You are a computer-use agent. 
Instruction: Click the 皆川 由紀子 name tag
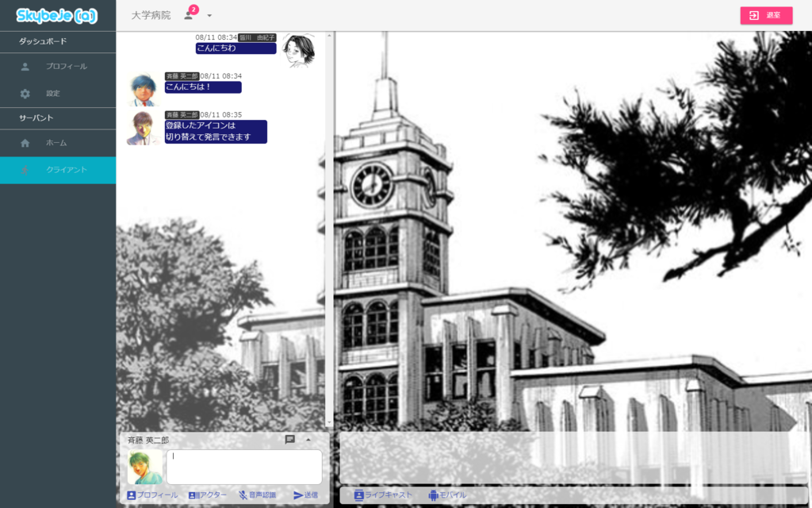pos(257,38)
